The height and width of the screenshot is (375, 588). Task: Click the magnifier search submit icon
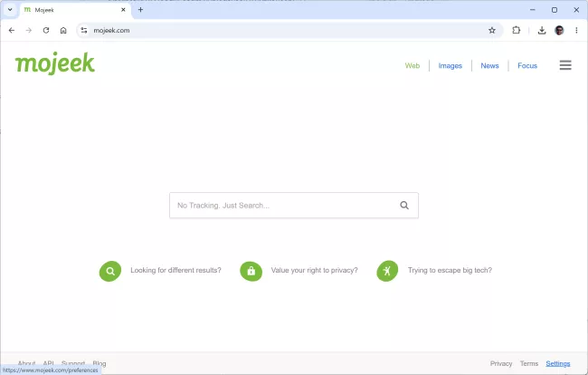click(x=403, y=206)
